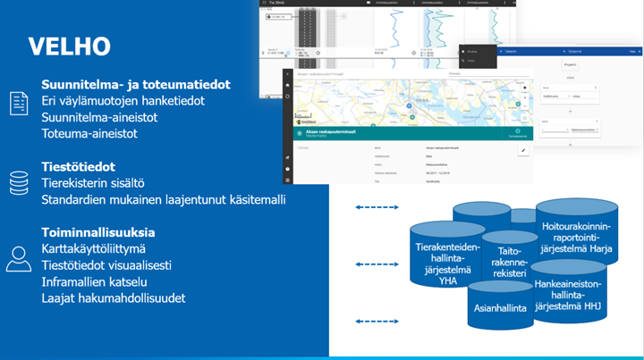This screenshot has width=644, height=360.
Task: Click the 'Suunnitelma-aineistot' text
Action: [x=99, y=117]
